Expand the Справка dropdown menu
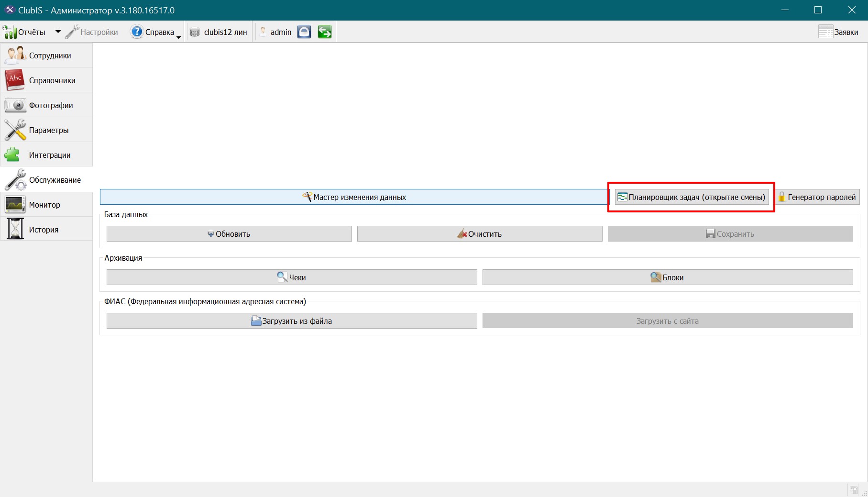 point(178,37)
